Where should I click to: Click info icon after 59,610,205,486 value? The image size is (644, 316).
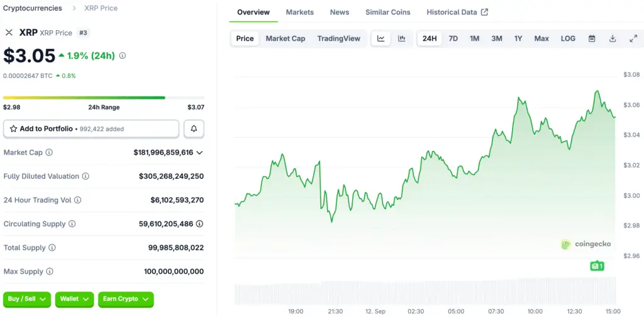tap(199, 224)
